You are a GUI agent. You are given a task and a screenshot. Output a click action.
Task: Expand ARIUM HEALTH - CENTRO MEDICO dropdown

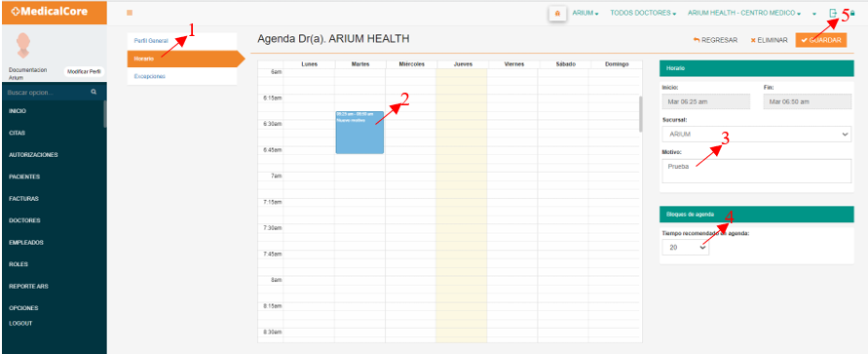[x=744, y=14]
